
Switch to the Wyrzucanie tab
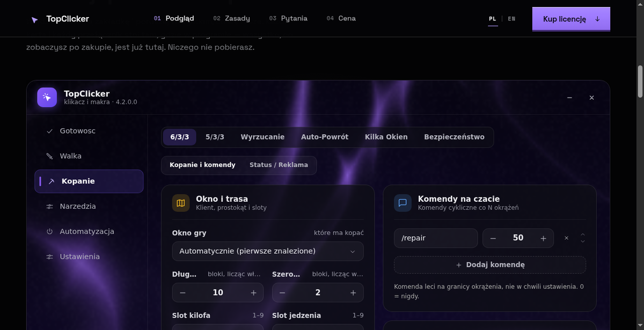(262, 137)
